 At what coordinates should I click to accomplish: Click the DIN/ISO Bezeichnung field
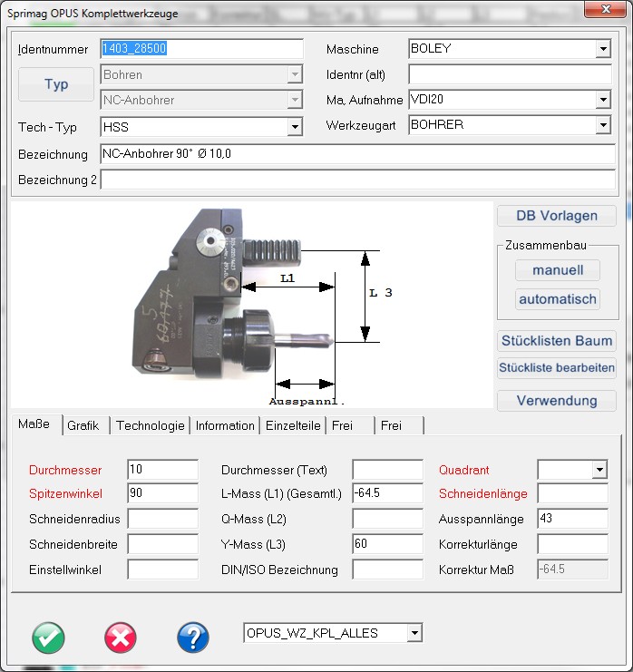(x=387, y=570)
